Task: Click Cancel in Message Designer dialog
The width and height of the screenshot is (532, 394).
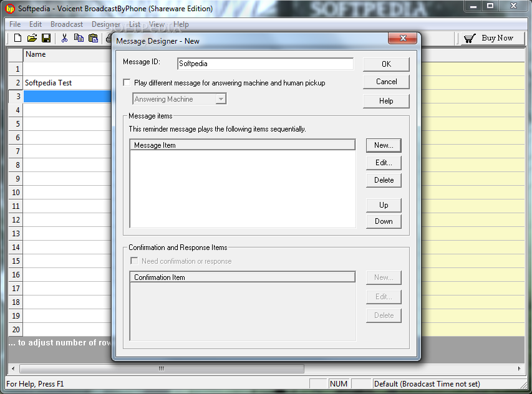Action: click(386, 82)
